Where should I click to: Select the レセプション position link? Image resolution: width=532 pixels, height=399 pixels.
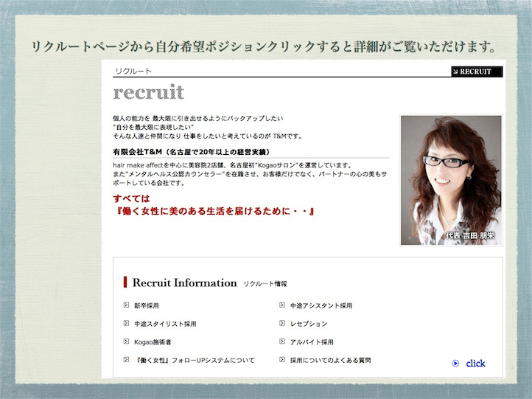pos(309,324)
